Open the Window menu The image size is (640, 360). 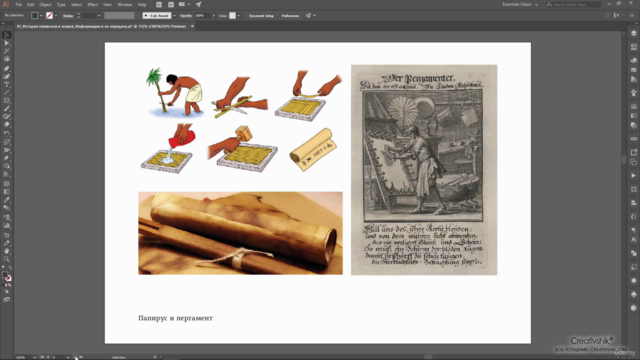pyautogui.click(x=124, y=4)
